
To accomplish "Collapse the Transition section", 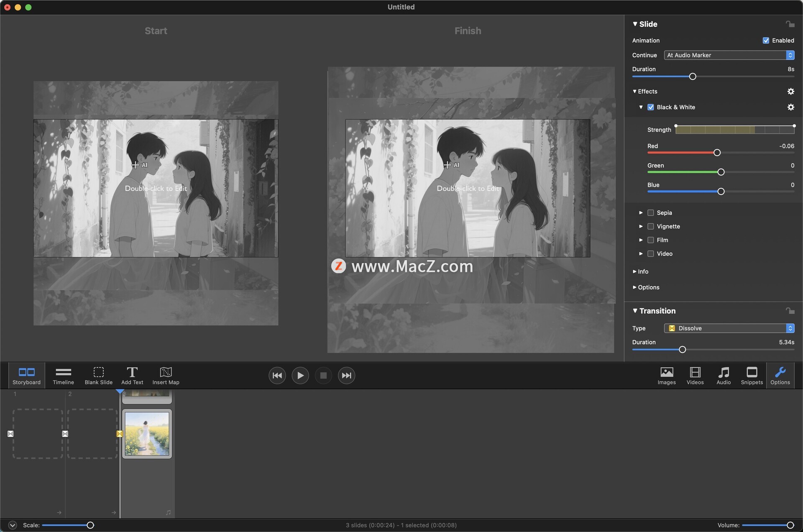I will tap(635, 311).
